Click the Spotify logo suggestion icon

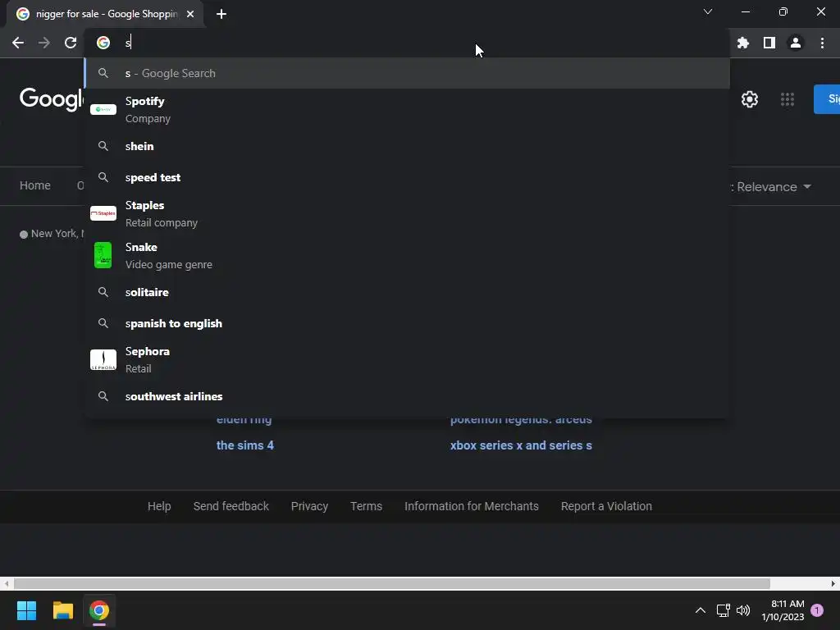tap(103, 109)
